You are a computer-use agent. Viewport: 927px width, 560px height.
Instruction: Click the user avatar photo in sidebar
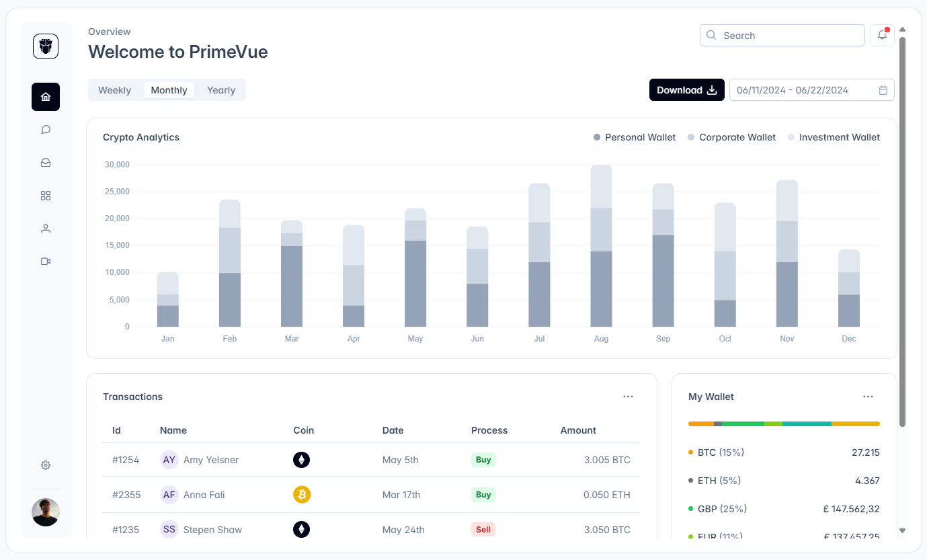(x=46, y=512)
